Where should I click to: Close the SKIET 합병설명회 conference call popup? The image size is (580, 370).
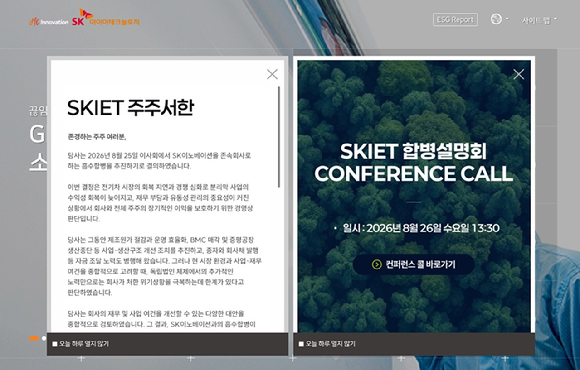pyautogui.click(x=519, y=74)
